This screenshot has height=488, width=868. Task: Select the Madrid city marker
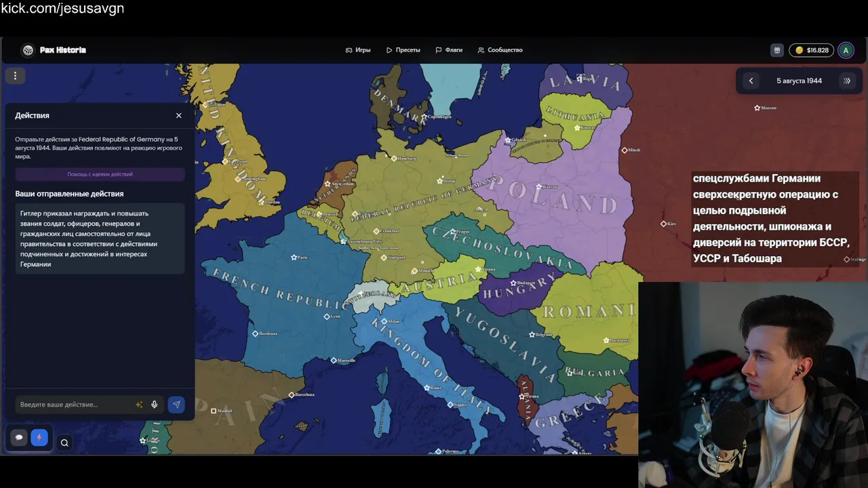[x=214, y=411]
